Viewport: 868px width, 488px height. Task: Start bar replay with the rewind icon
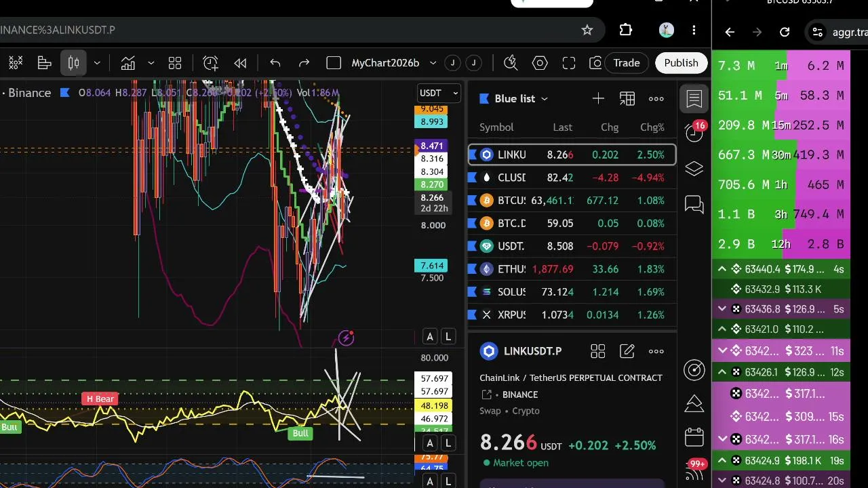click(x=240, y=63)
